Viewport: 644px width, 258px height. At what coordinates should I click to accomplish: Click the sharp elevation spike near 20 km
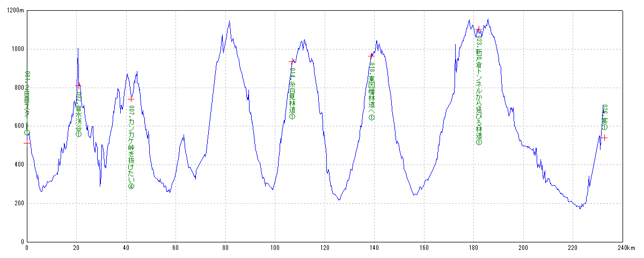78,49
